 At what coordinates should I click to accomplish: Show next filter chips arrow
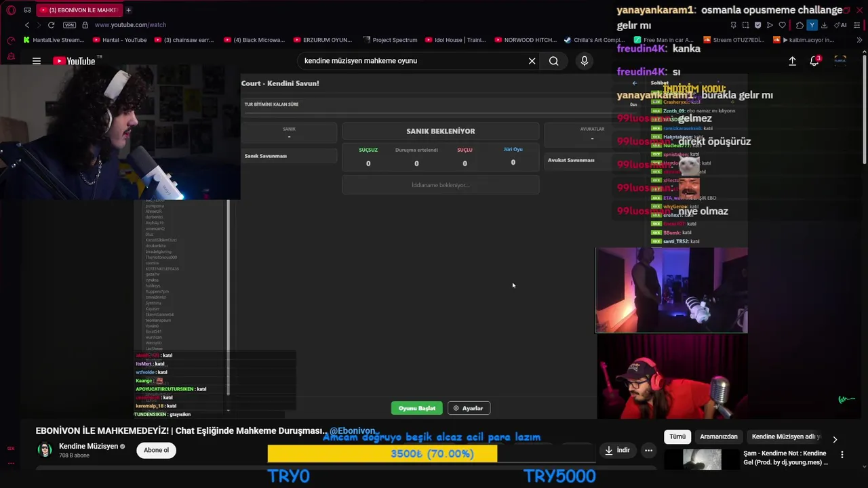pyautogui.click(x=835, y=439)
